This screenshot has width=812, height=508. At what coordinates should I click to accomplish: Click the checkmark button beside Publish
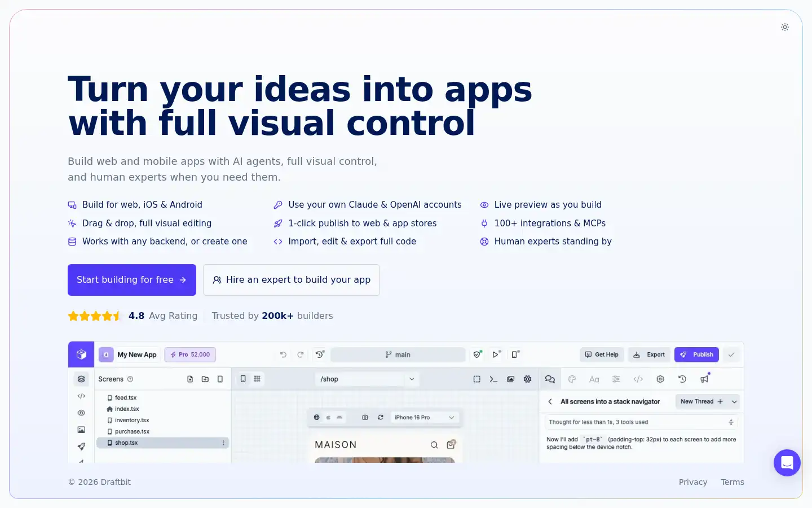click(731, 354)
